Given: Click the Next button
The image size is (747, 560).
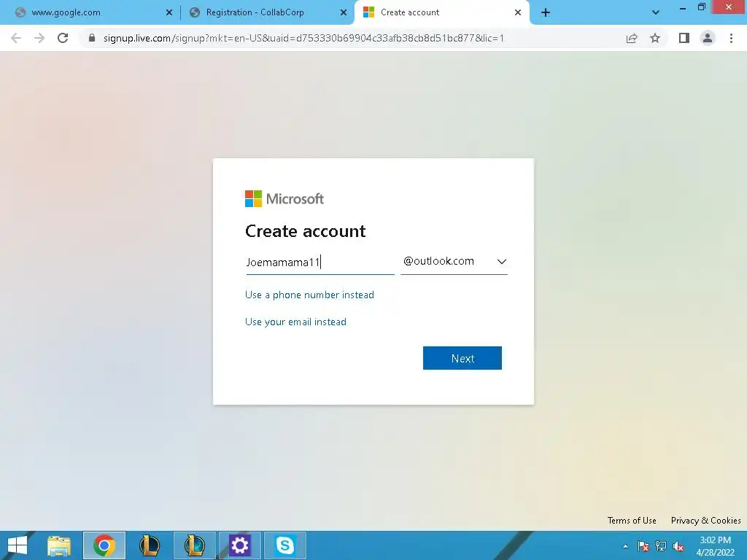Looking at the screenshot, I should [462, 358].
